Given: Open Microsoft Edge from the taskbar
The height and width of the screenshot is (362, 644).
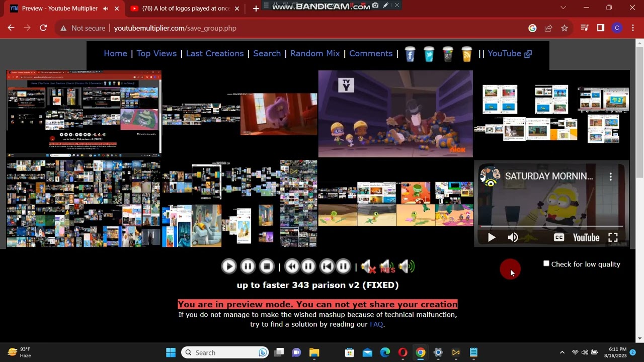Looking at the screenshot, I should coord(385,352).
